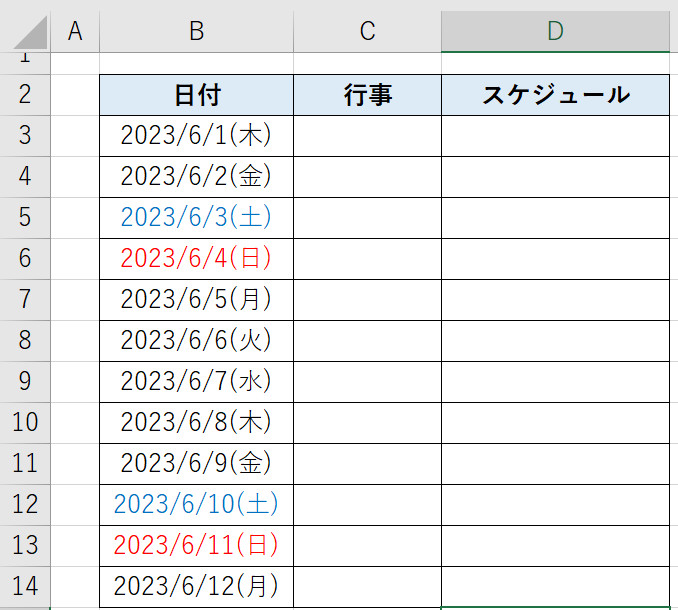Select column D header

pos(555,31)
